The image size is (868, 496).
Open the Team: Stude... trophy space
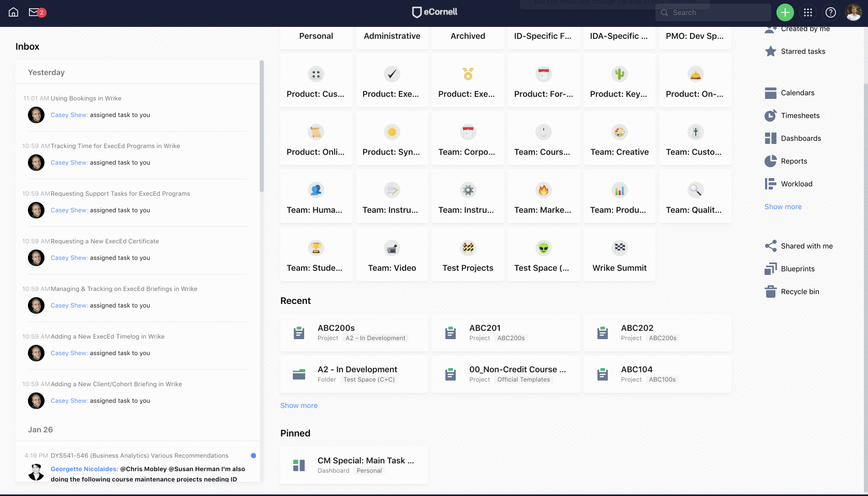point(316,254)
